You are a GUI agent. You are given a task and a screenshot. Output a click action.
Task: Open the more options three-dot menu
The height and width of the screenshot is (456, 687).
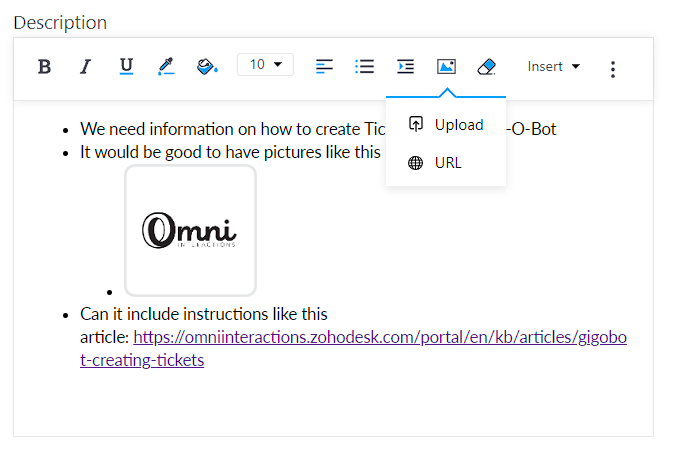(x=613, y=69)
